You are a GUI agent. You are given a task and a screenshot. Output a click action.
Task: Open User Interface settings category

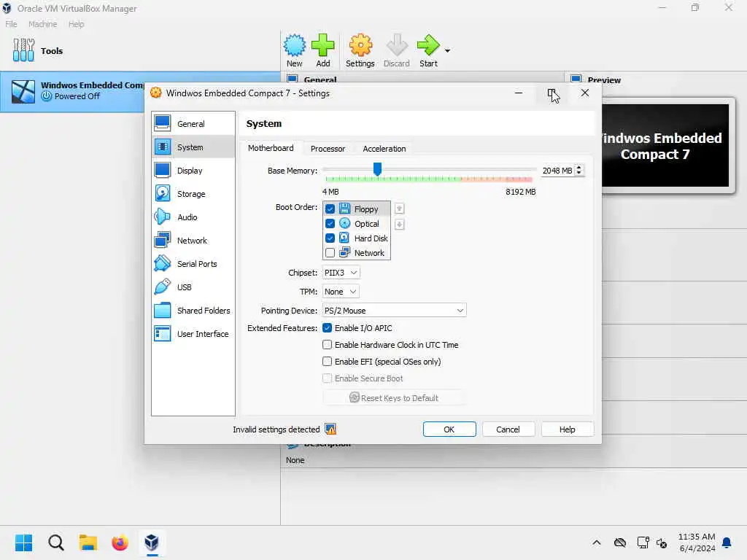coord(193,334)
